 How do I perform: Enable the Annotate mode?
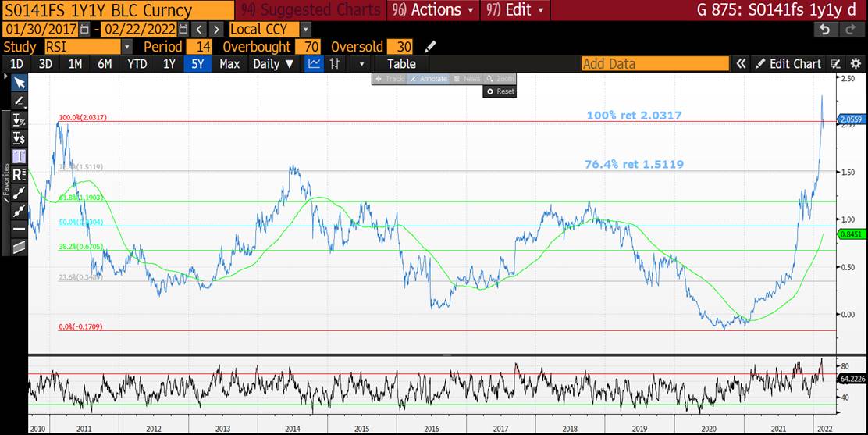[429, 79]
